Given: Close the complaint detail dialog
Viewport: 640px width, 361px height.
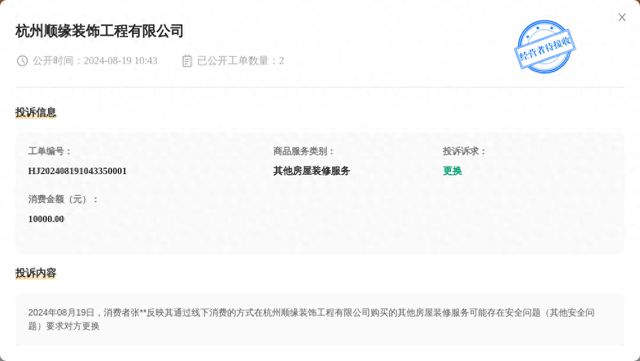Looking at the screenshot, I should (622, 17).
